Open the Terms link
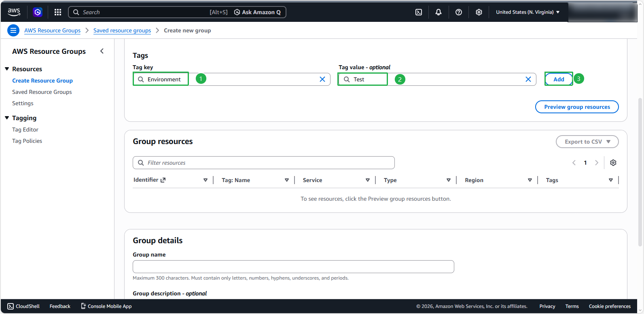Image resolution: width=644 pixels, height=314 pixels. [x=572, y=306]
